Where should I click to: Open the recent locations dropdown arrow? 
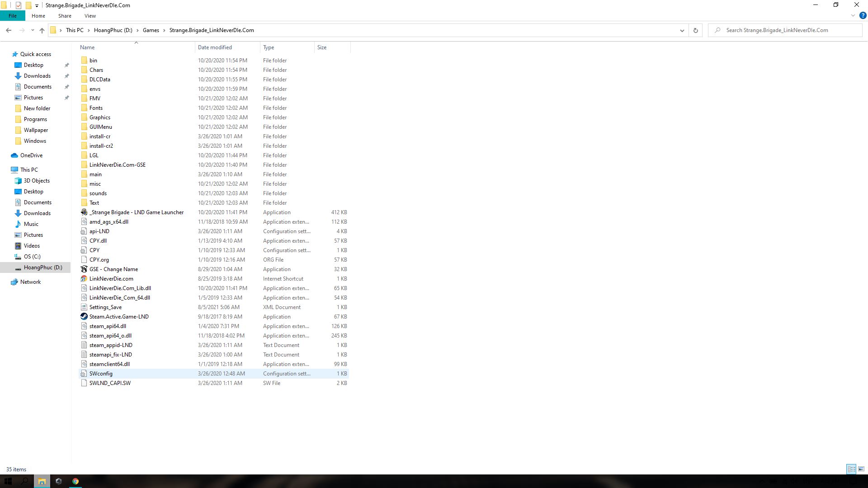(x=33, y=30)
